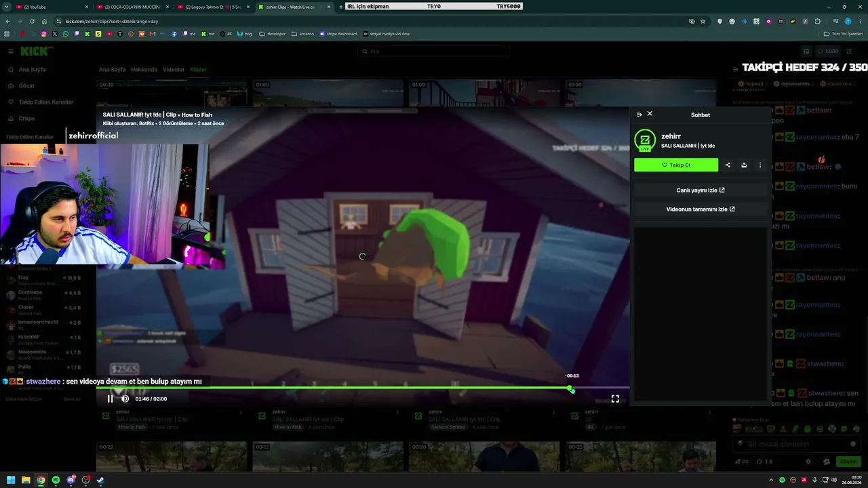Open the 00:20 clip thumbnail
868x488 pixels.
pos(484,456)
